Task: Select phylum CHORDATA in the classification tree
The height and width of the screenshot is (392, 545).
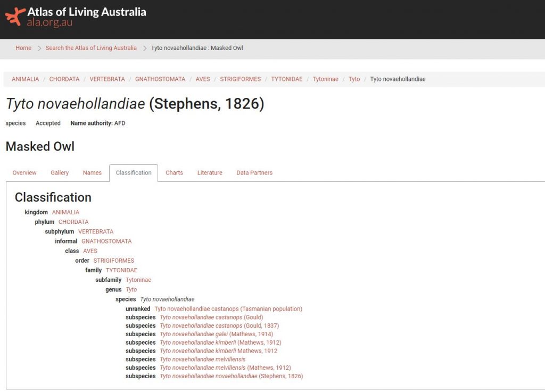Action: (73, 222)
